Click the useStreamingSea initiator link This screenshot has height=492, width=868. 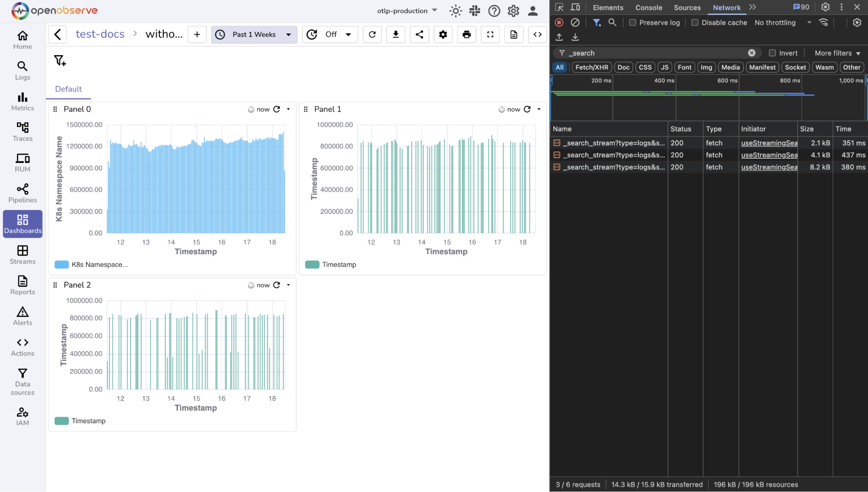click(769, 143)
